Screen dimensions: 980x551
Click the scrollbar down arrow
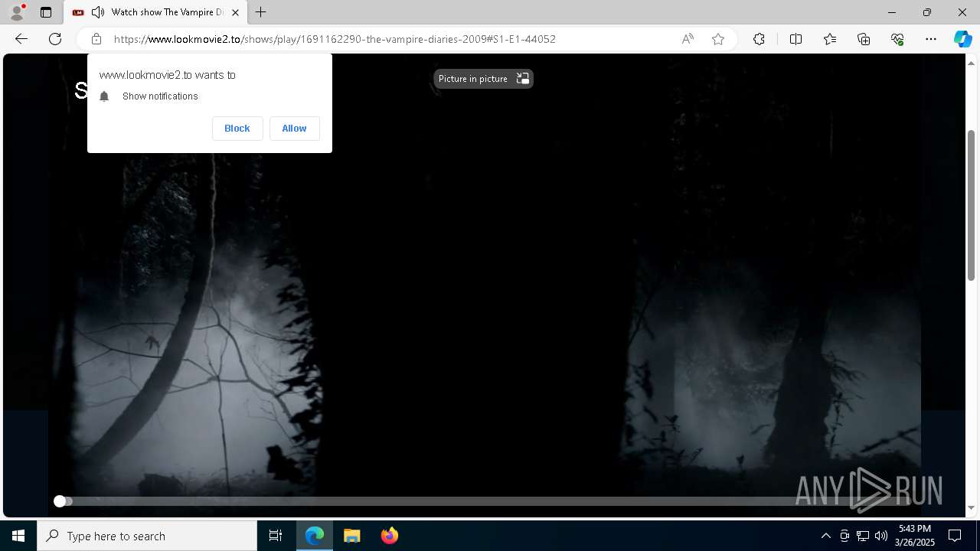point(972,508)
